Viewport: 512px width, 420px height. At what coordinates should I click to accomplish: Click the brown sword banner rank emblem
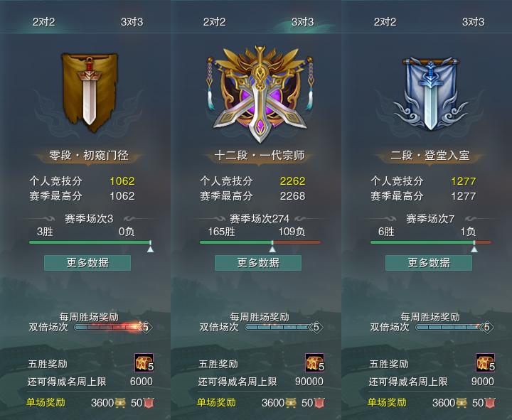click(89, 92)
